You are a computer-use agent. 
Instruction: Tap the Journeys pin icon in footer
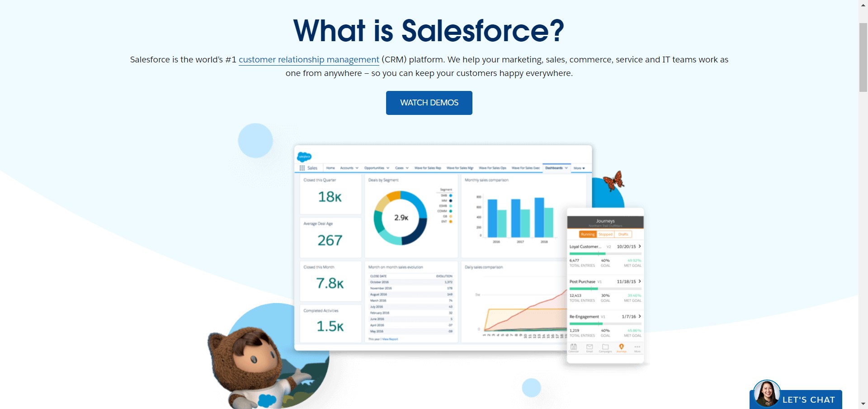click(x=622, y=347)
